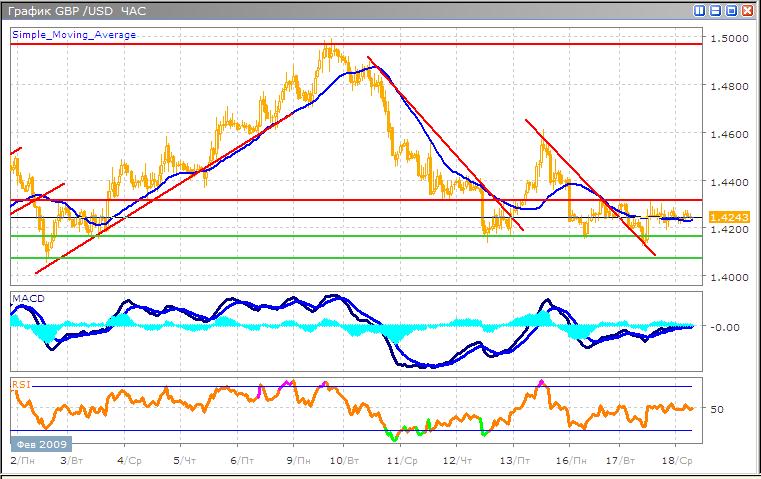The height and width of the screenshot is (479, 761).
Task: Select the Simple_Moving_Average indicator label
Action: (74, 35)
